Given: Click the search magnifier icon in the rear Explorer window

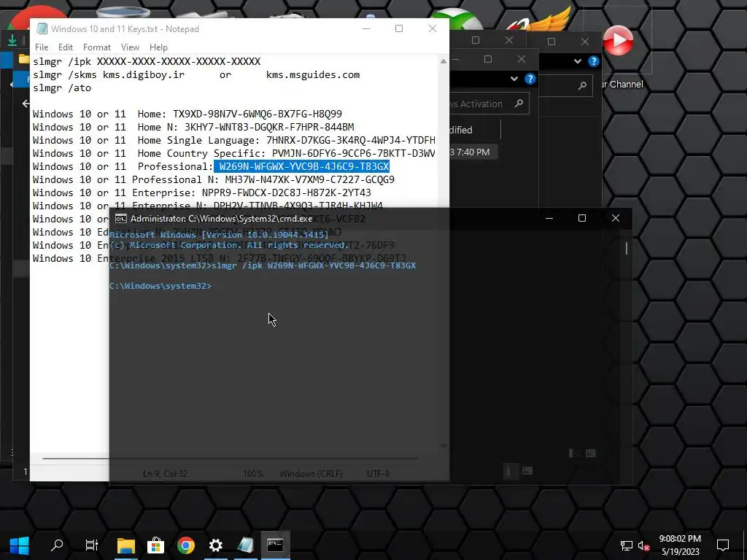Looking at the screenshot, I should click(582, 86).
